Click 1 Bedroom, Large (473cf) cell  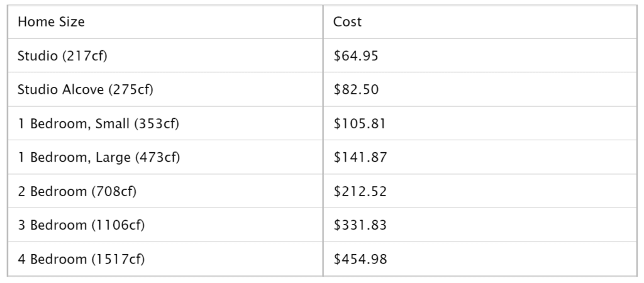point(165,157)
